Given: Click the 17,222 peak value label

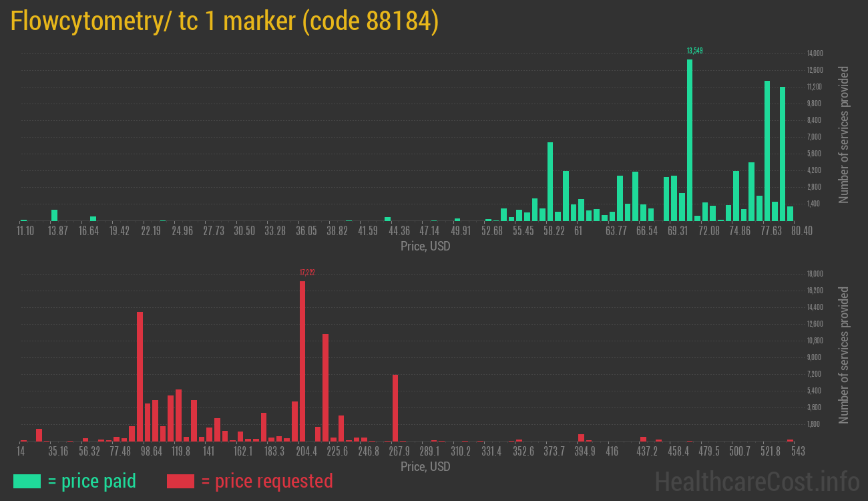Looking at the screenshot, I should click(307, 273).
